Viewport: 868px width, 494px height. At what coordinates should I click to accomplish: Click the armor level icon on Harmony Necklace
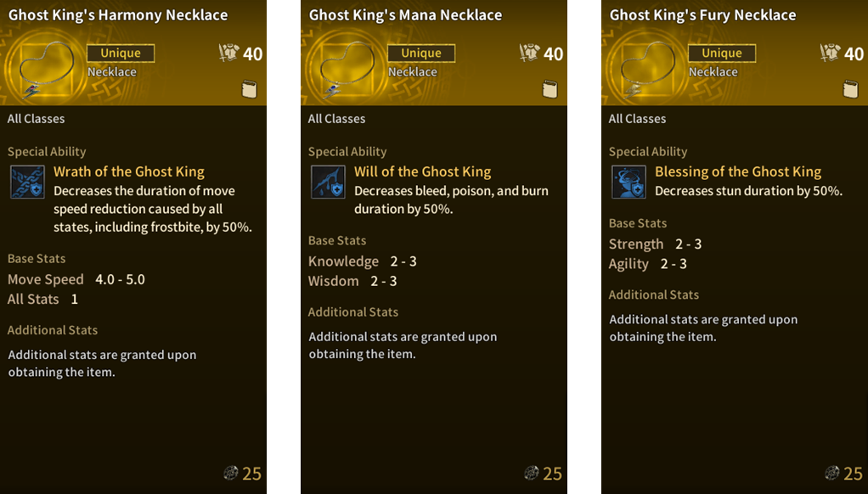pos(228,53)
